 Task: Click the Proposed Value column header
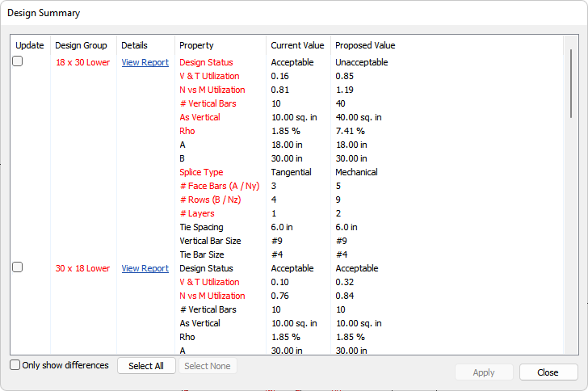[365, 45]
